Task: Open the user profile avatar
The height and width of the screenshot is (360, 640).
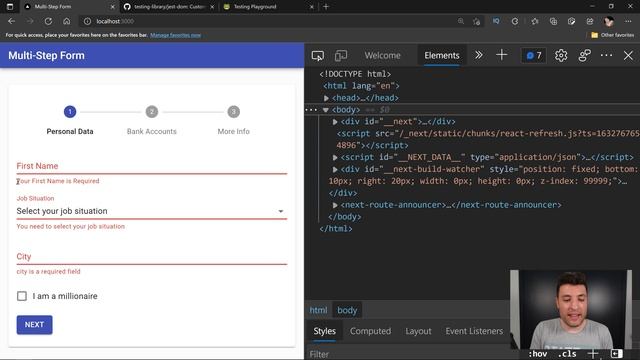Action: pyautogui.click(x=609, y=21)
